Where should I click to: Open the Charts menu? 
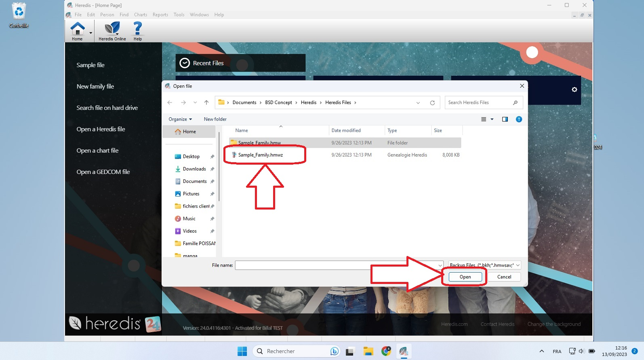click(x=141, y=15)
